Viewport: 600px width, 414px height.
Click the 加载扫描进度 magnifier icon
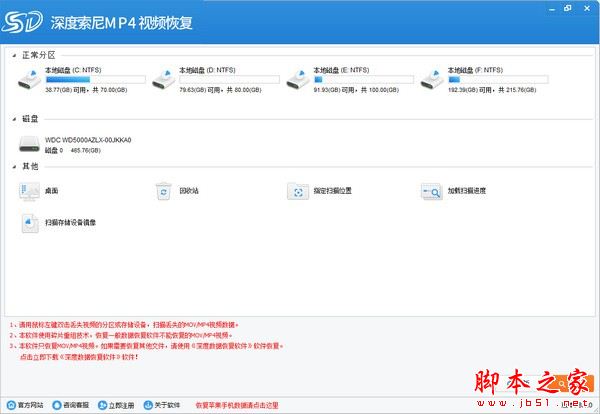pyautogui.click(x=432, y=191)
